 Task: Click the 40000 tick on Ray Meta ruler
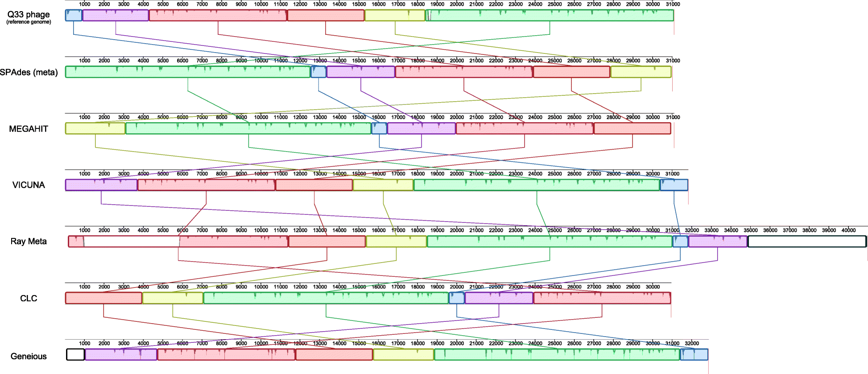(848, 230)
